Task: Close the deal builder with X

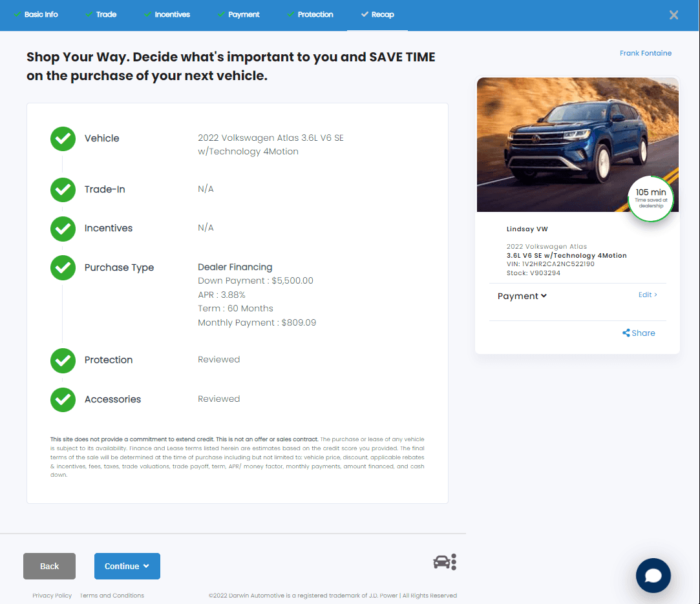Action: (x=673, y=15)
